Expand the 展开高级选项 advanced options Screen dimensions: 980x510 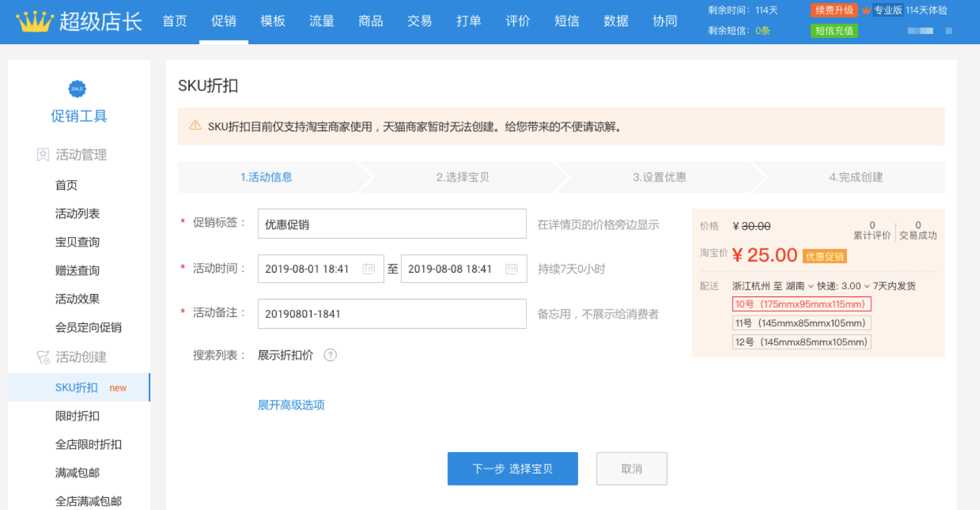291,405
